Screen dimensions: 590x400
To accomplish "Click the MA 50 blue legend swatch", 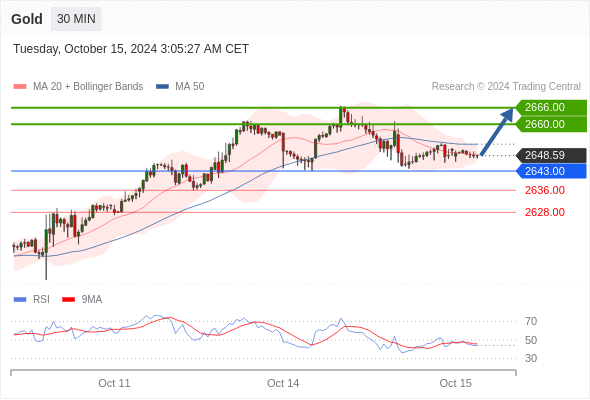I will coord(162,87).
